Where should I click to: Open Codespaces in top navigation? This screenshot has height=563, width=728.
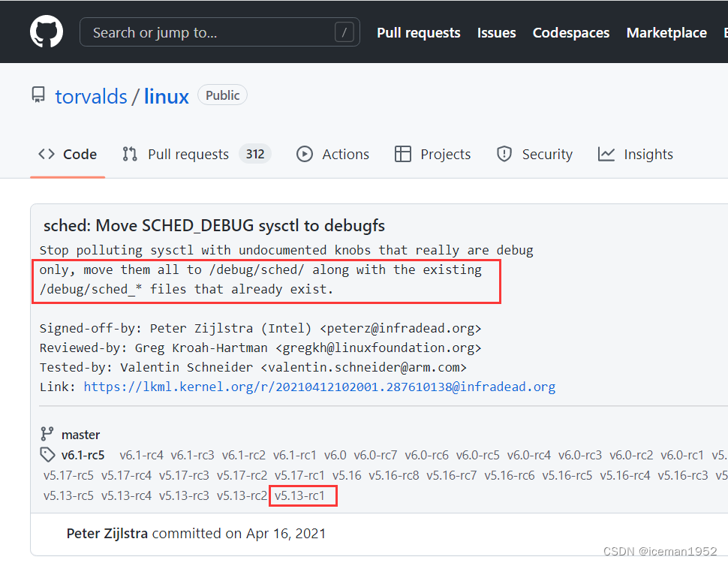point(570,32)
